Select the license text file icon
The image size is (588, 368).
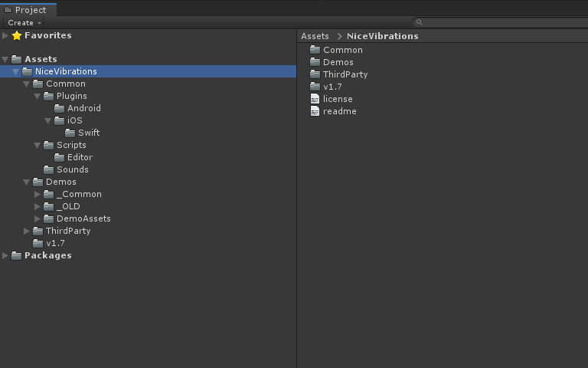(x=315, y=99)
